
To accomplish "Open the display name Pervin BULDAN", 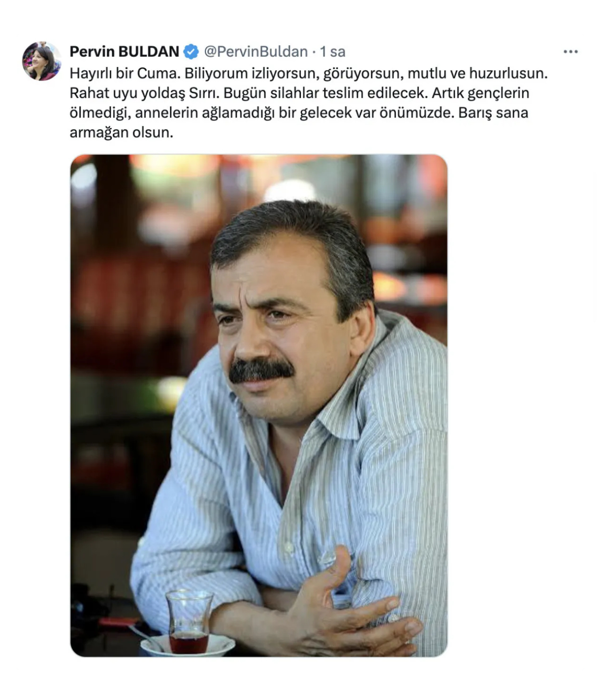I will 124,52.
